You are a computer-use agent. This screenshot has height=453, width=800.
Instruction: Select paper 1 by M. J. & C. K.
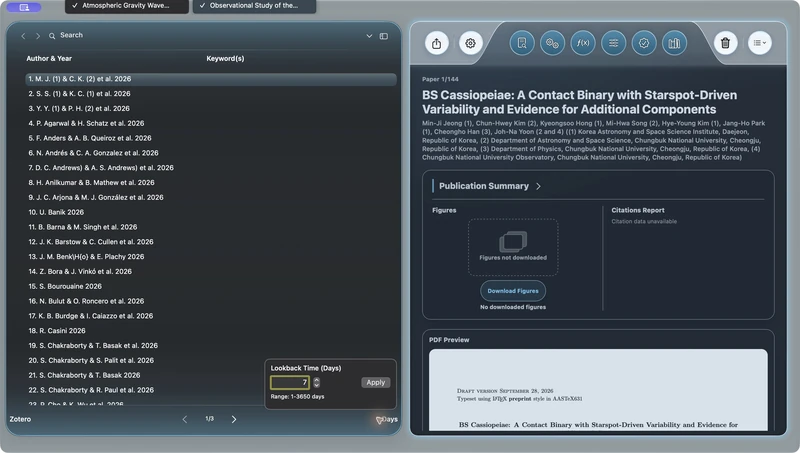coord(211,79)
